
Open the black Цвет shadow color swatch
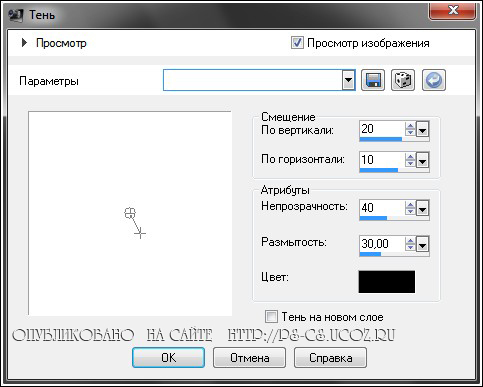coord(387,282)
